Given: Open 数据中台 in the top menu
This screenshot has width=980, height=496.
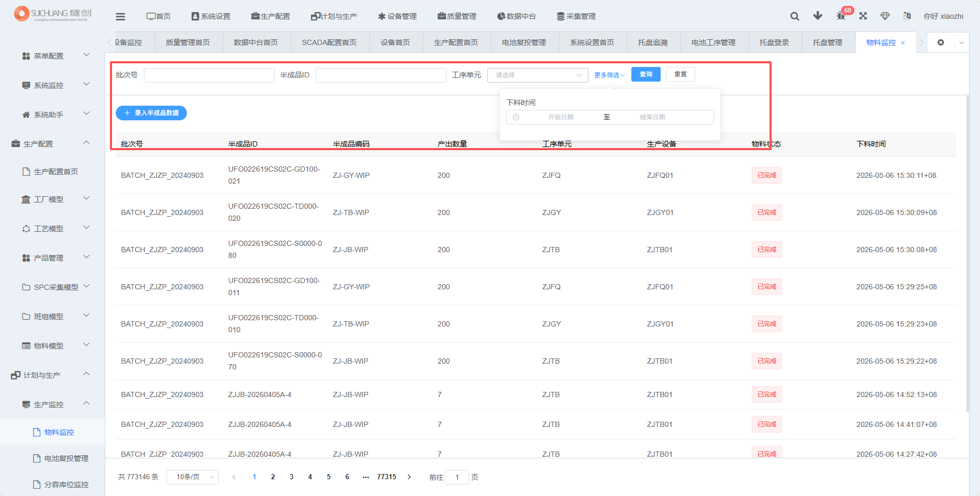Looking at the screenshot, I should (517, 16).
